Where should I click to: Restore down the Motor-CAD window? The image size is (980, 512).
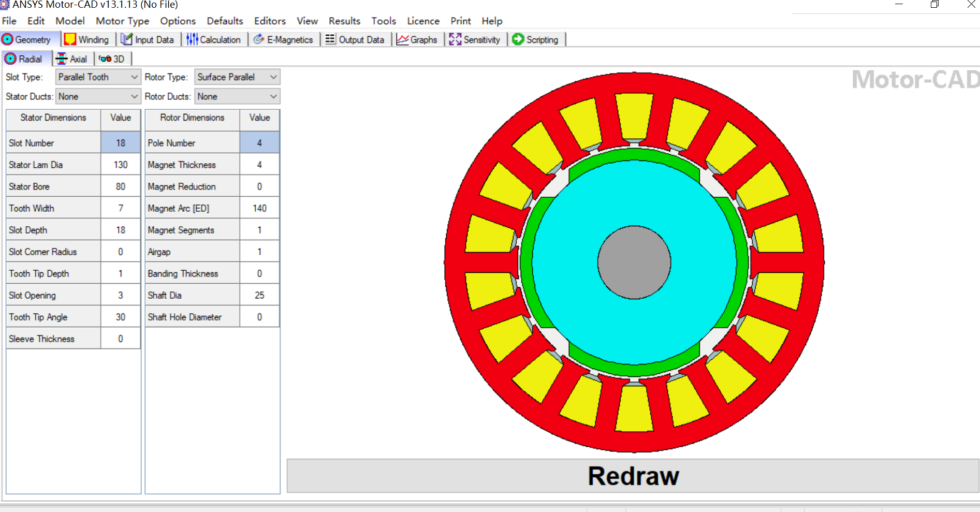pyautogui.click(x=934, y=5)
